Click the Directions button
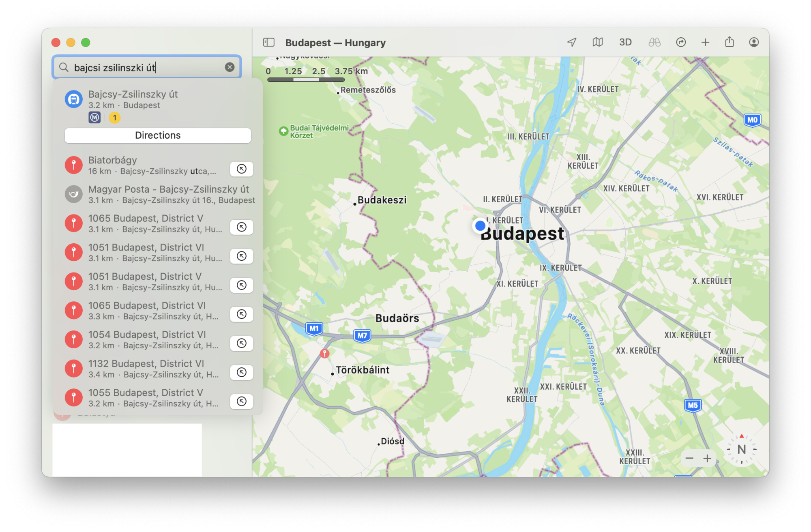811x532 pixels. [158, 135]
